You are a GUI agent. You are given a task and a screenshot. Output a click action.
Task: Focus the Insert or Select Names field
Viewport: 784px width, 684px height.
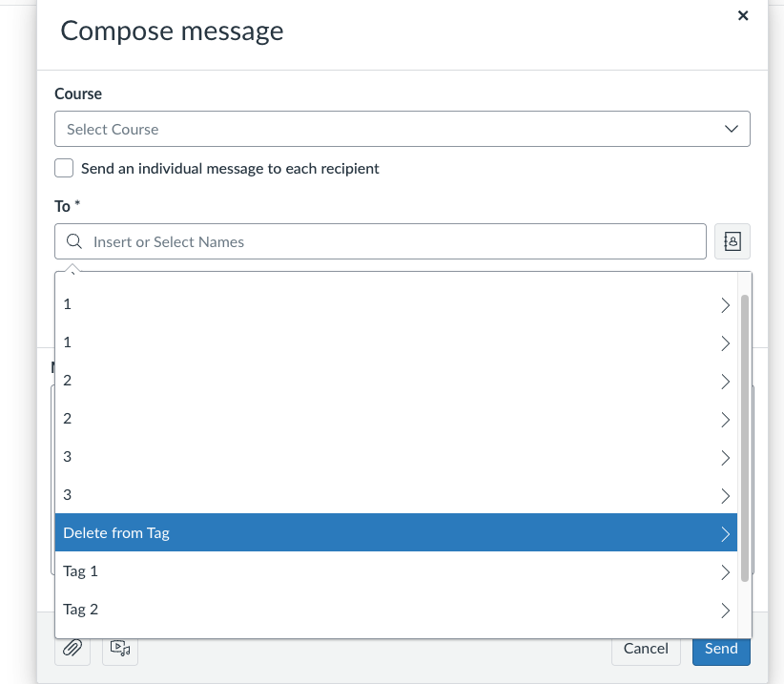pos(380,241)
